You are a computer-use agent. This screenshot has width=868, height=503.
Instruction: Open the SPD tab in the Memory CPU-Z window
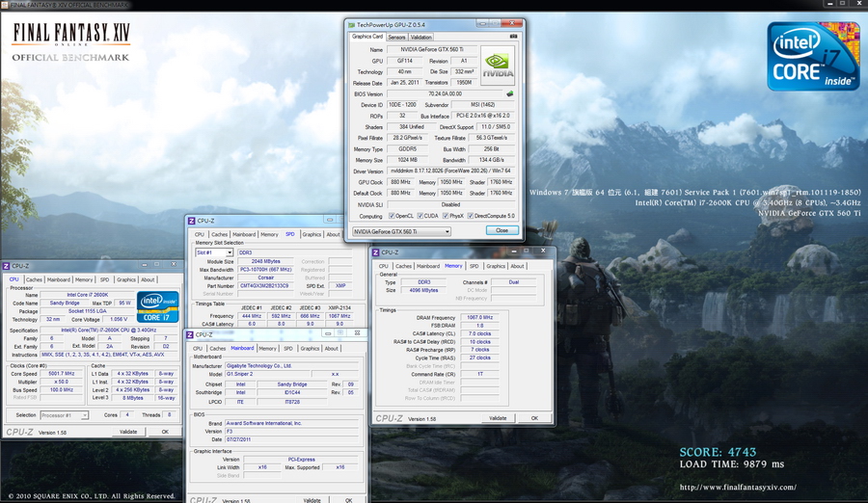click(x=475, y=266)
